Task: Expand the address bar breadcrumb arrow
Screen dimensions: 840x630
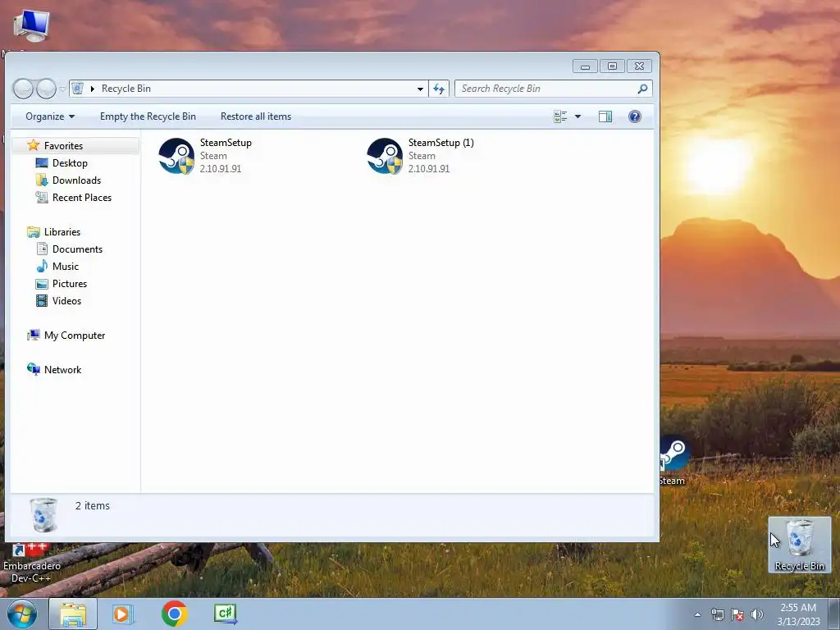Action: click(x=92, y=89)
